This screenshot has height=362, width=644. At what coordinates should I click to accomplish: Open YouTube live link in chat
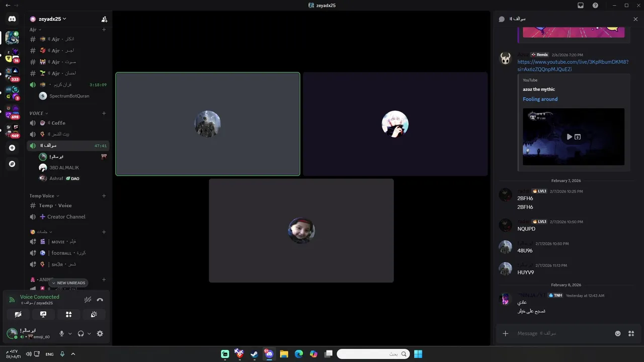(x=573, y=65)
